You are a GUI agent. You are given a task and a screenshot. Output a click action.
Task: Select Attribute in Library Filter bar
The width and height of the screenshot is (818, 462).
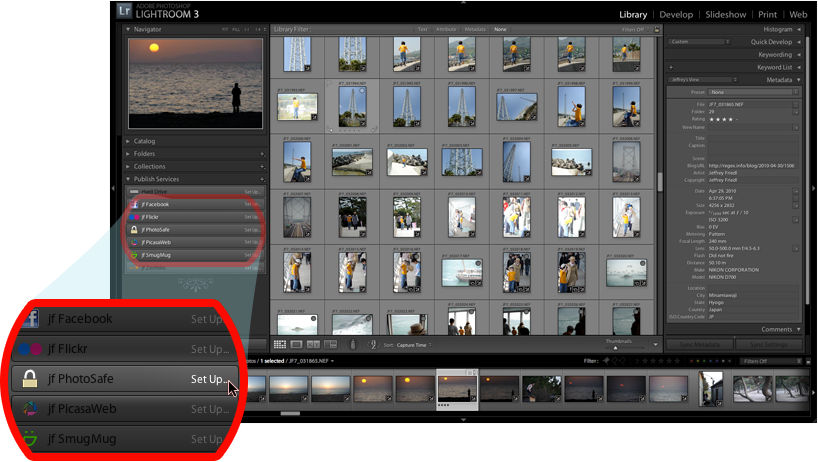pos(446,30)
